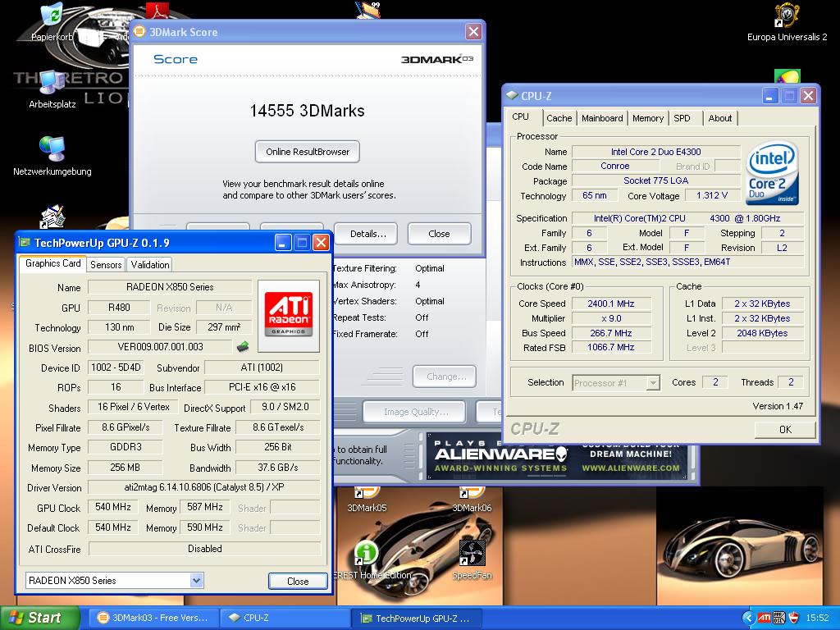Click the ATI tray icon
840x630 pixels.
(x=764, y=618)
